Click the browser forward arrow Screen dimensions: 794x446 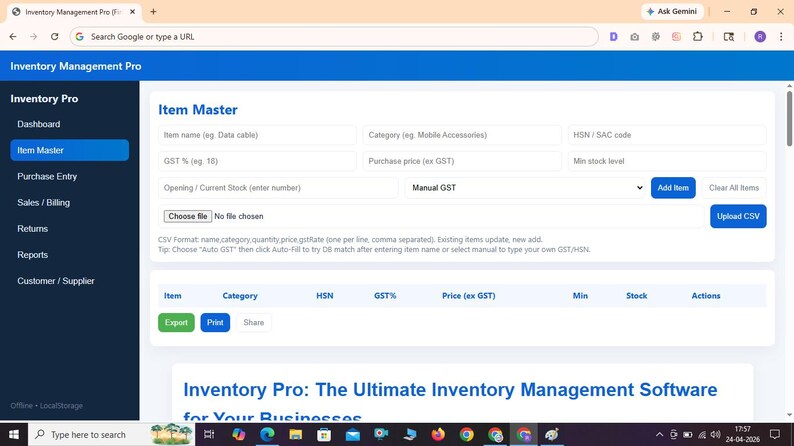coord(33,36)
